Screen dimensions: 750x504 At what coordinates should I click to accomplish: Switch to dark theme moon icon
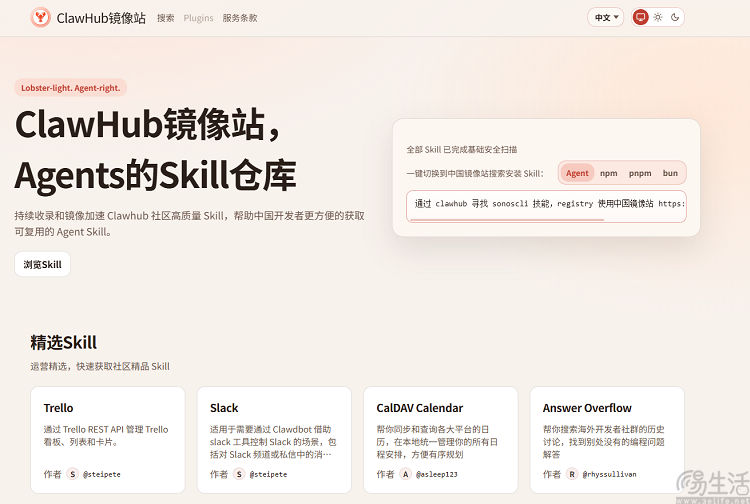675,18
